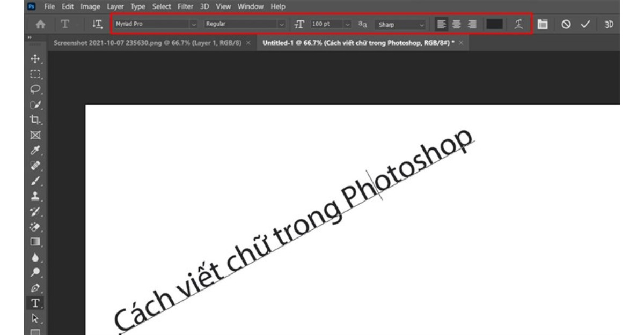The height and width of the screenshot is (335, 644).
Task: Close the Untitled-1 document tab
Action: coord(460,42)
